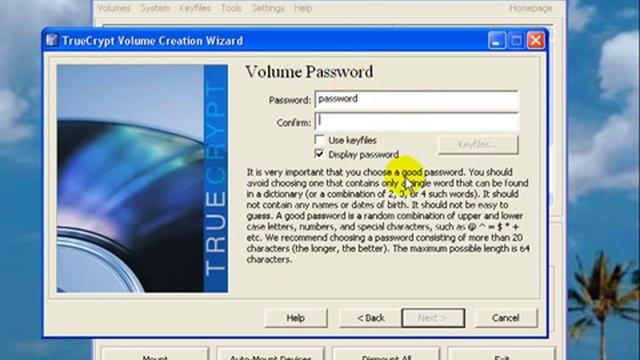Click the Mount button in main window

point(155,354)
